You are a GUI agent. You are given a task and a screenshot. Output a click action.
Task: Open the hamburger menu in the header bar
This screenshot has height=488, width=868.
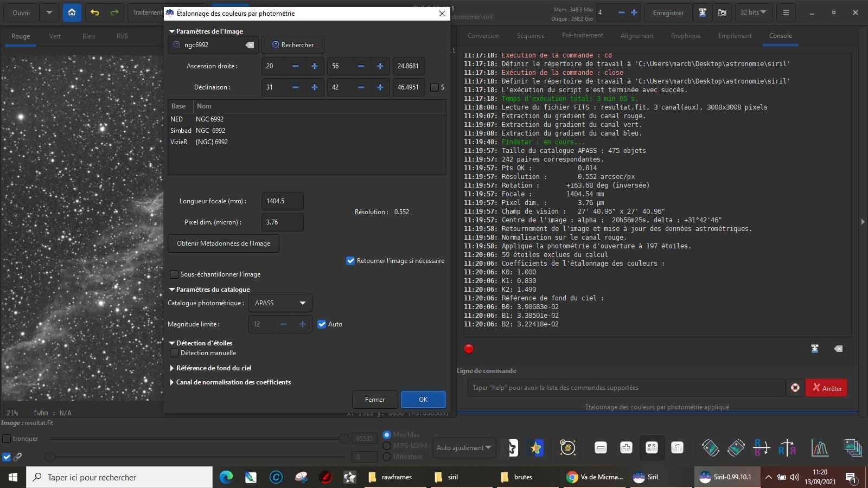coord(786,12)
